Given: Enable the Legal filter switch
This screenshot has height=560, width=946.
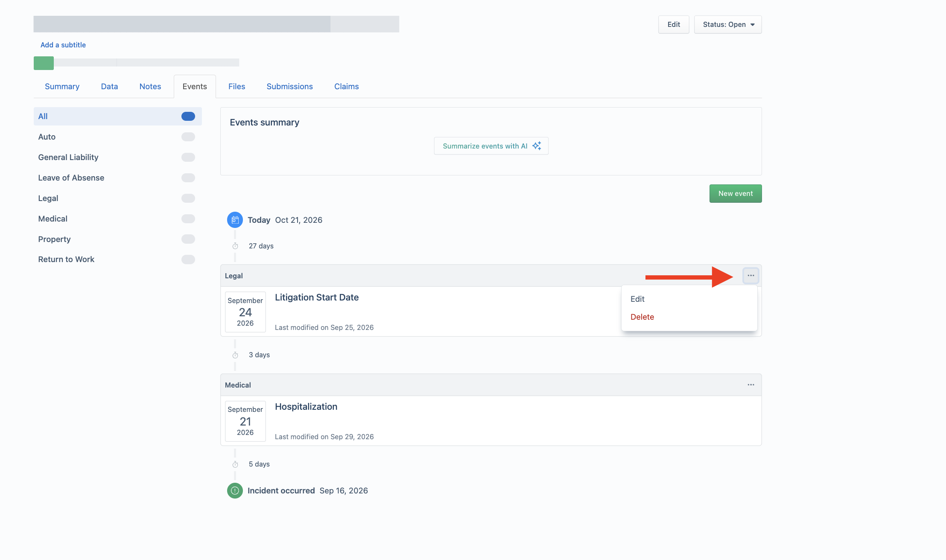Looking at the screenshot, I should tap(188, 198).
